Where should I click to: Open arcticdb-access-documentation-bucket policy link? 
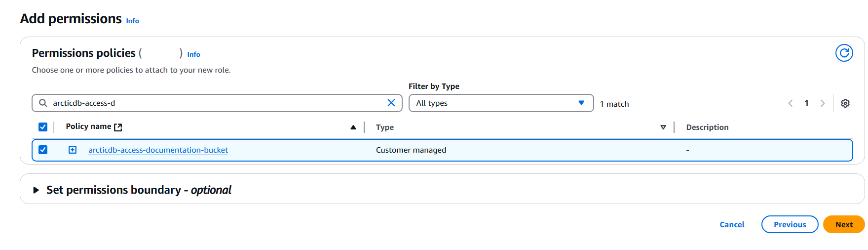(x=158, y=150)
